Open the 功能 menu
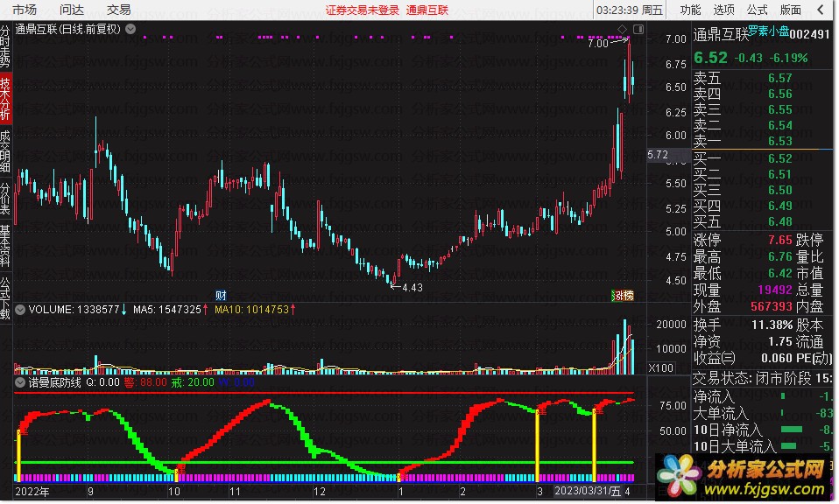The height and width of the screenshot is (504, 839). [690, 10]
